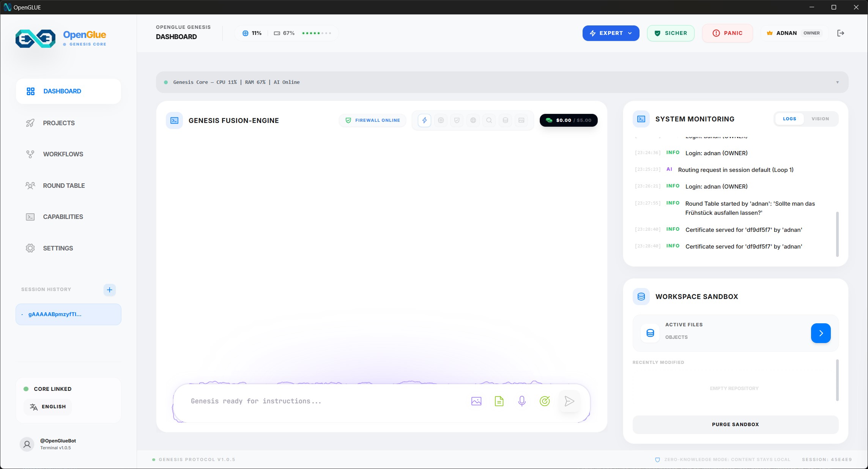Click the Purge Sandbox button
Viewport: 868px width, 469px height.
coord(735,425)
